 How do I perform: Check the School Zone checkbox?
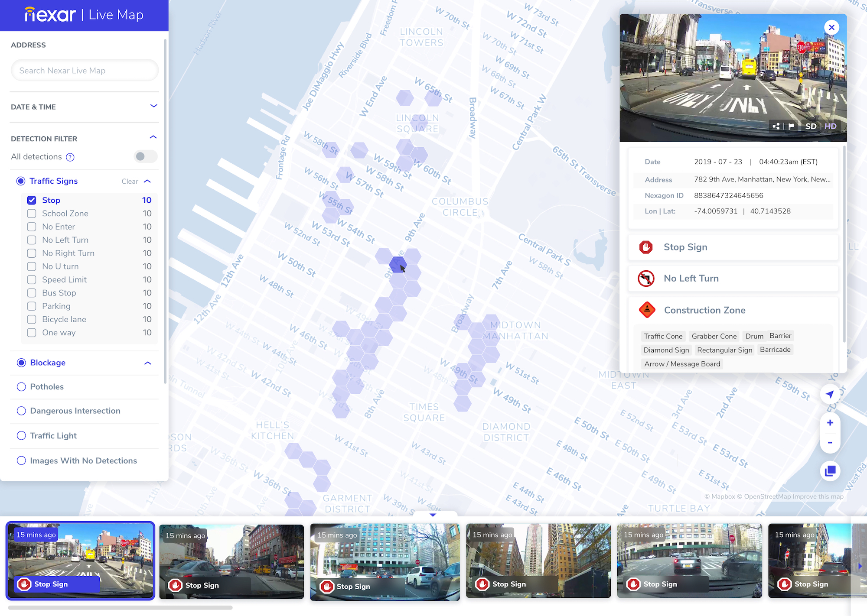tap(32, 214)
